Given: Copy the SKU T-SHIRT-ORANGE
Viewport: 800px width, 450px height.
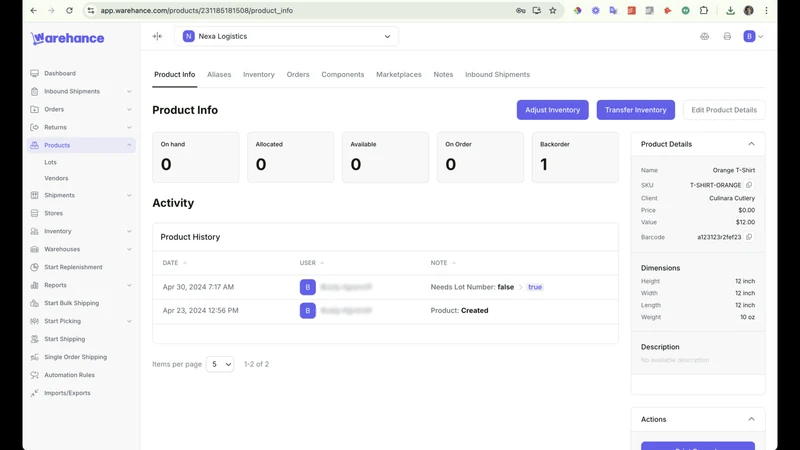Looking at the screenshot, I should (x=749, y=185).
